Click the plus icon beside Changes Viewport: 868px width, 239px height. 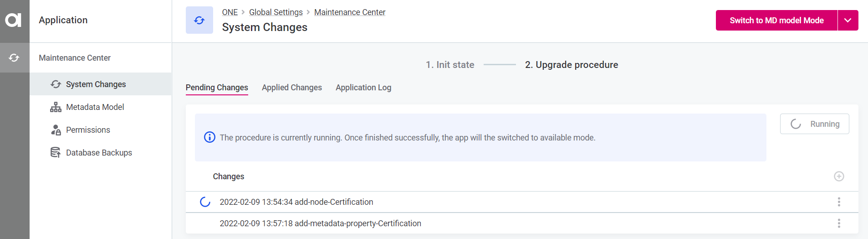click(x=838, y=177)
